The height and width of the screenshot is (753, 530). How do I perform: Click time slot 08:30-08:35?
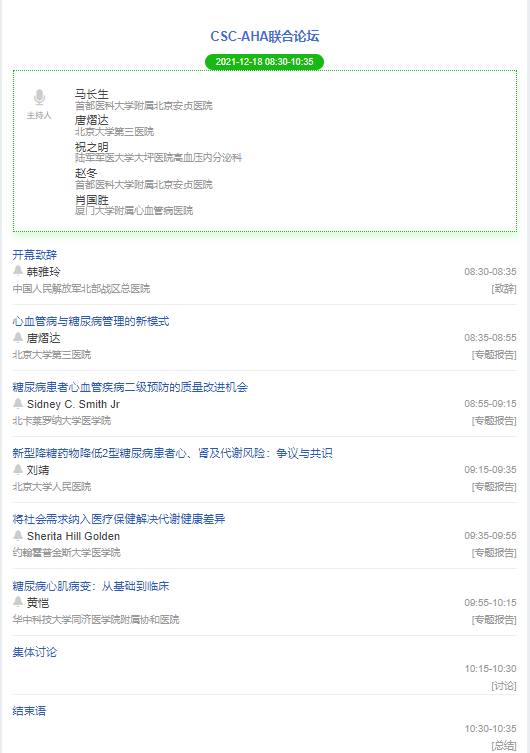(490, 272)
